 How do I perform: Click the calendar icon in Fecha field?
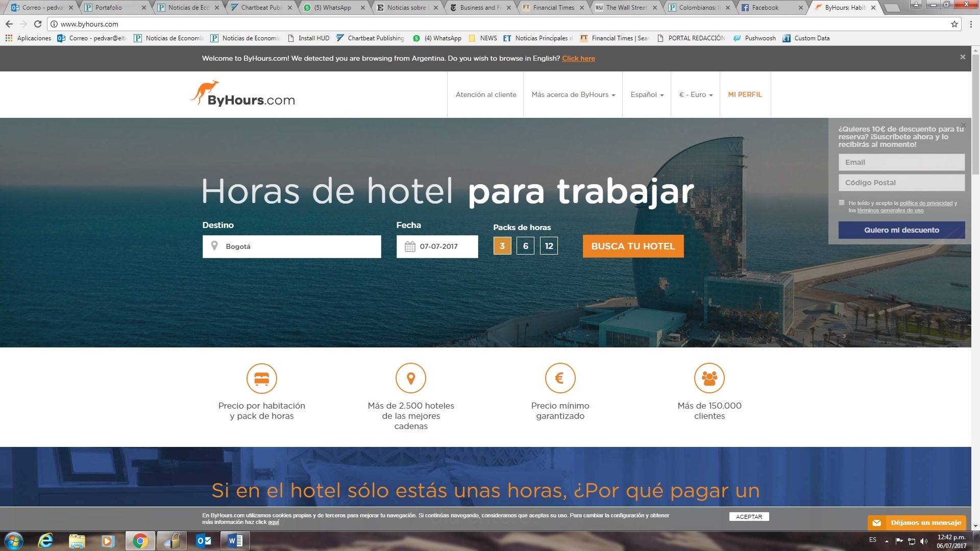click(410, 246)
